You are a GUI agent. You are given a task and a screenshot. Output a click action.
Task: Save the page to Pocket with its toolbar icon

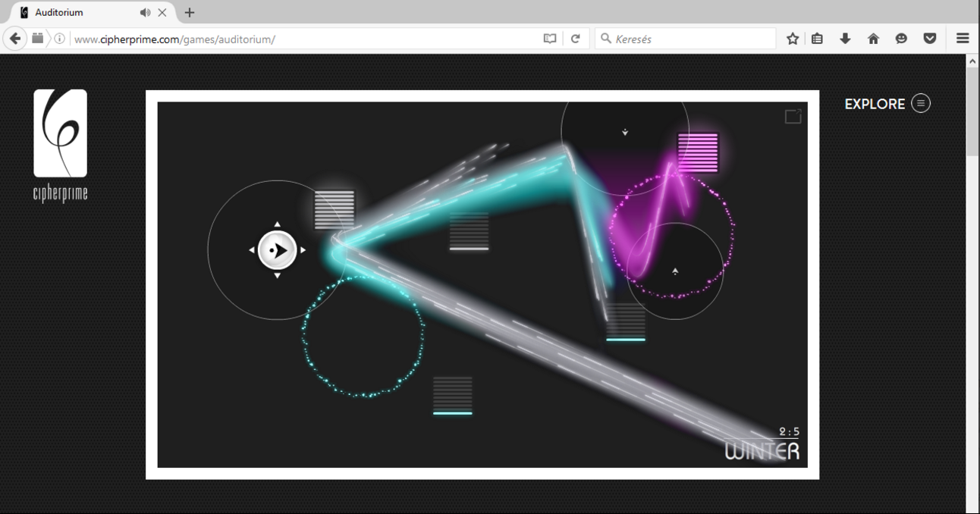pyautogui.click(x=930, y=39)
